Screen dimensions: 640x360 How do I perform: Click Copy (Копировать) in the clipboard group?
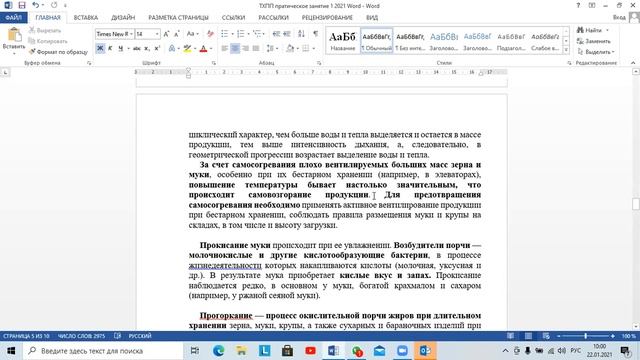coord(48,41)
